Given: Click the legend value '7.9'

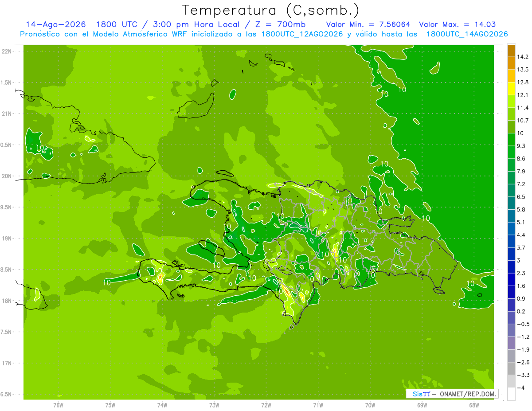Looking at the screenshot, I should pos(521,171).
